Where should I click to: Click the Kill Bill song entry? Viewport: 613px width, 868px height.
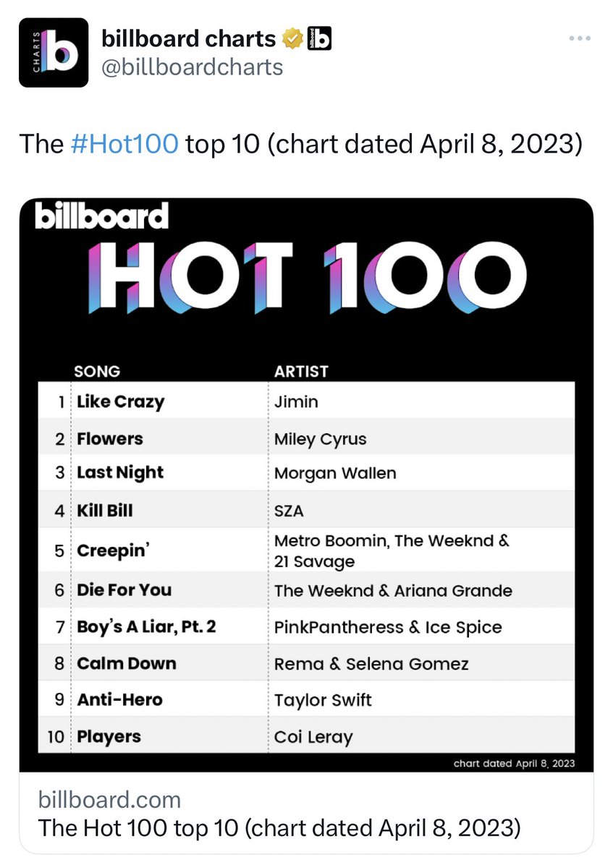(x=105, y=510)
